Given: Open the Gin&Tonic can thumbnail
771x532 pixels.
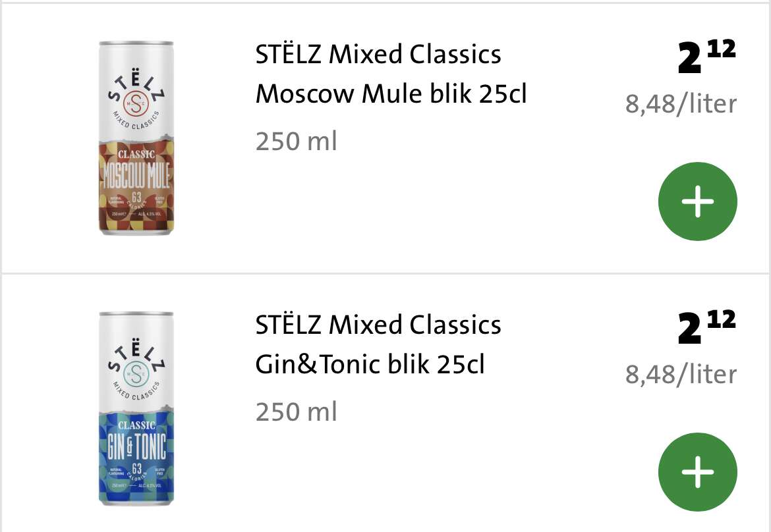Looking at the screenshot, I should pos(136,409).
